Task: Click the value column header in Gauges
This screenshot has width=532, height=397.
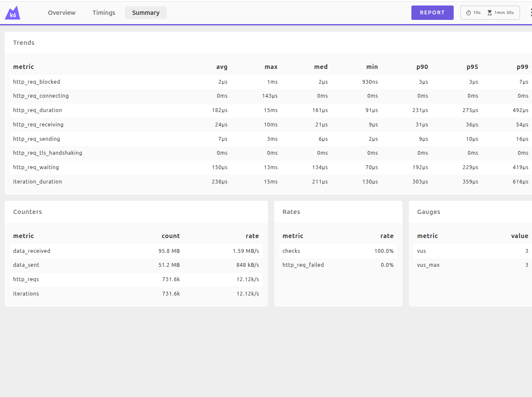Action: tap(520, 236)
